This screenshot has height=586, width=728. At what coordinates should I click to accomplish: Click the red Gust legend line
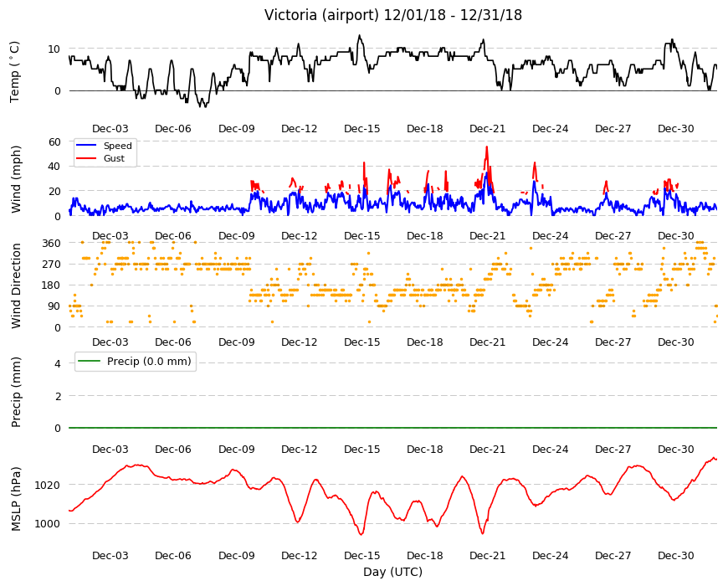coord(86,158)
